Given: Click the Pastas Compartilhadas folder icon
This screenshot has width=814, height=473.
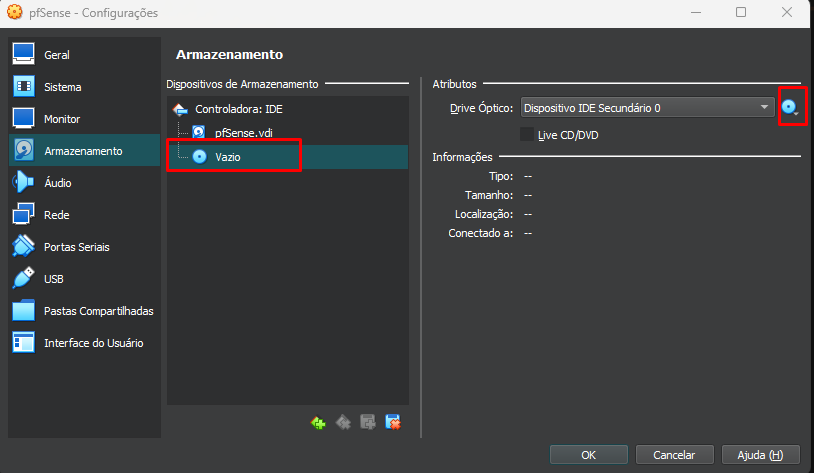Looking at the screenshot, I should pyautogui.click(x=23, y=310).
